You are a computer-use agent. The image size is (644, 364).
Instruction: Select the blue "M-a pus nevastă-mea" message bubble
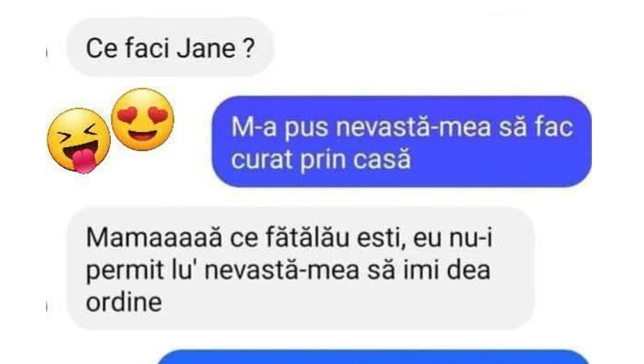click(x=402, y=141)
